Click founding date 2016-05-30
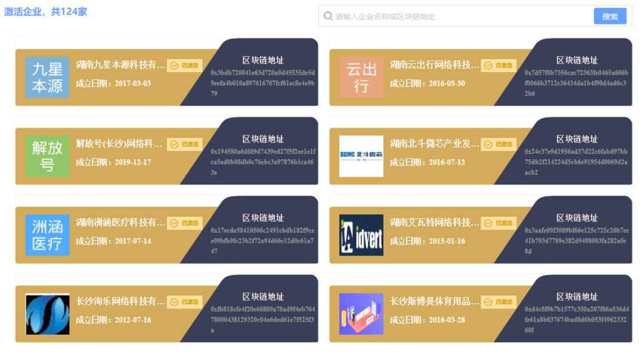The image size is (644, 355). [447, 84]
